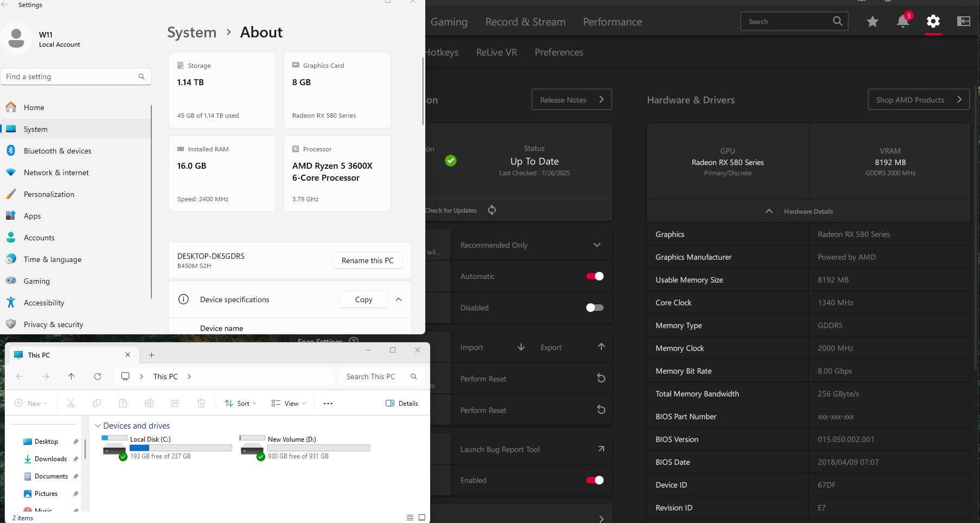Open Record & Stream tab
Image resolution: width=980 pixels, height=523 pixels.
525,22
